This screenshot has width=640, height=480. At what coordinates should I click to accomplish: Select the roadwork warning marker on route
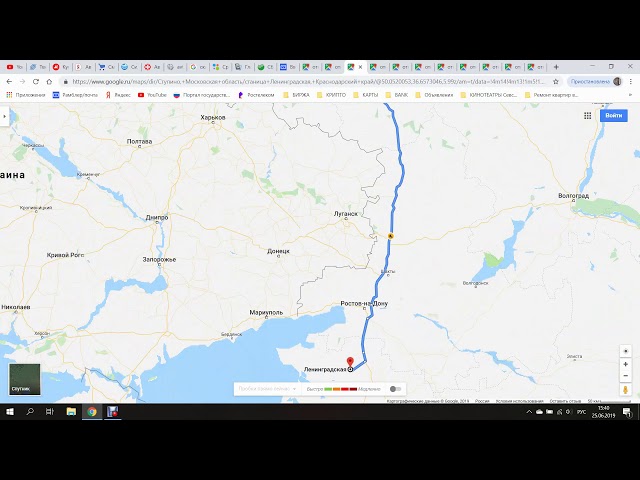391,236
